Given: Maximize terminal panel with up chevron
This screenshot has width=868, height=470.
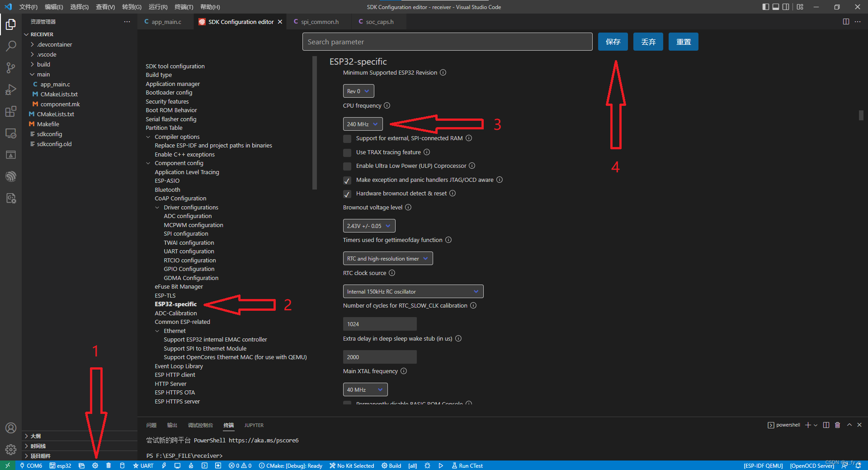Looking at the screenshot, I should tap(849, 425).
